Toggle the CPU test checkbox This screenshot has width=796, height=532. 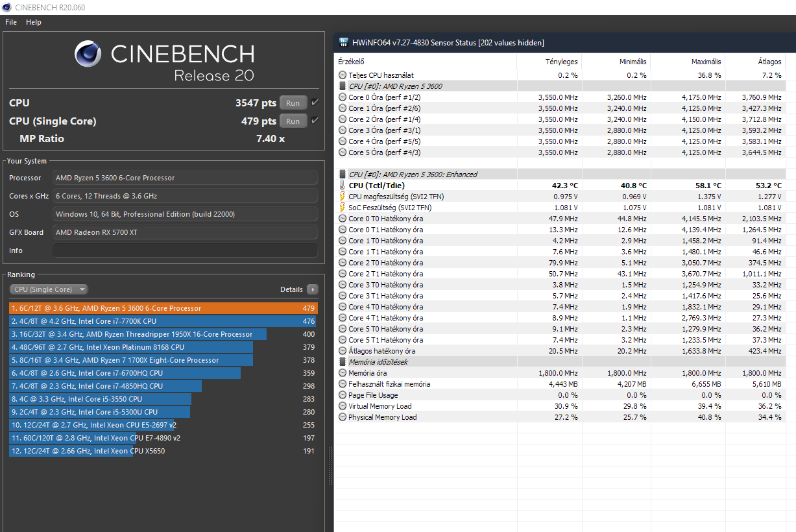[315, 103]
